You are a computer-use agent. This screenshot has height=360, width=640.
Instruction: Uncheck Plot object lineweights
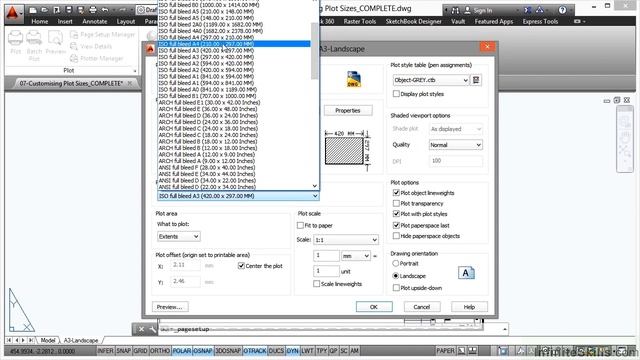click(x=396, y=193)
